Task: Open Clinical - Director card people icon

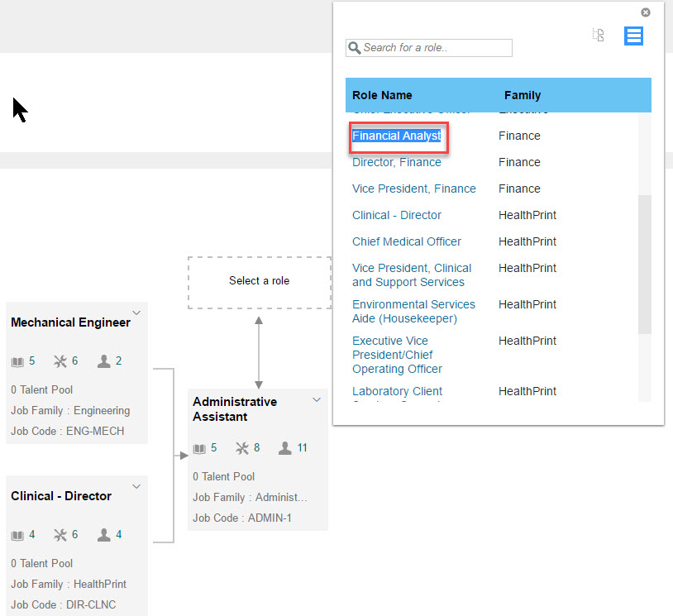Action: [103, 535]
